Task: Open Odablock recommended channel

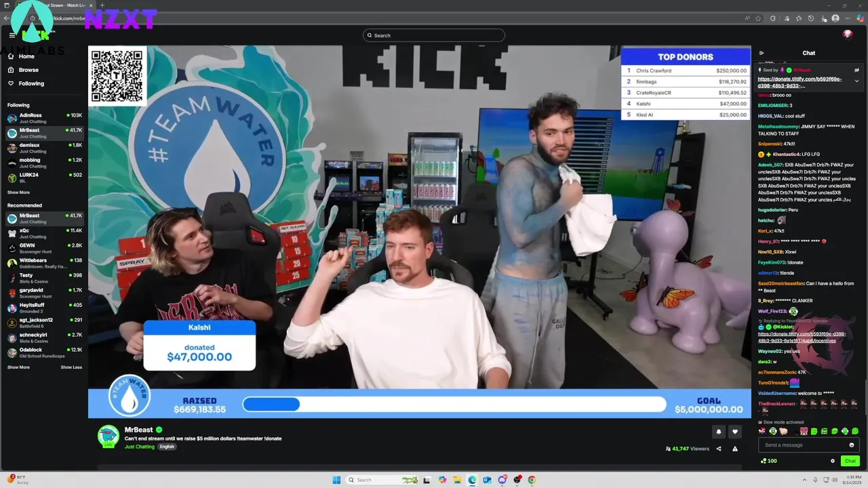Action: coord(43,352)
